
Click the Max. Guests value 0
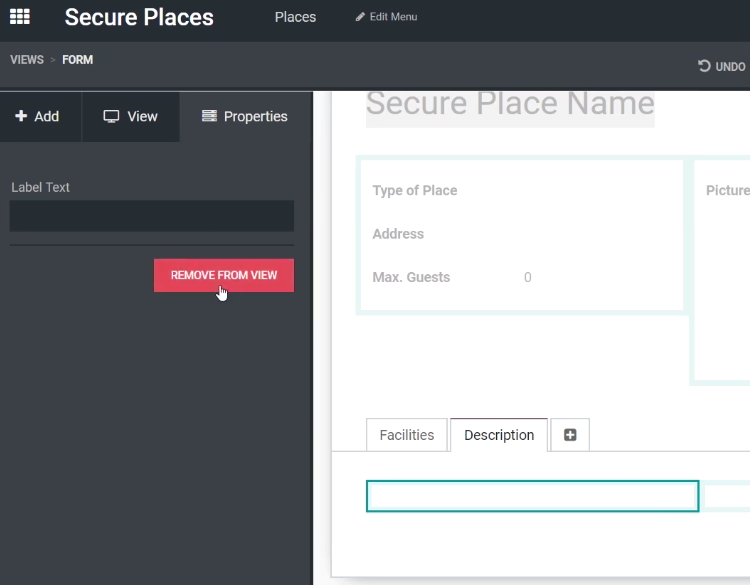click(528, 277)
